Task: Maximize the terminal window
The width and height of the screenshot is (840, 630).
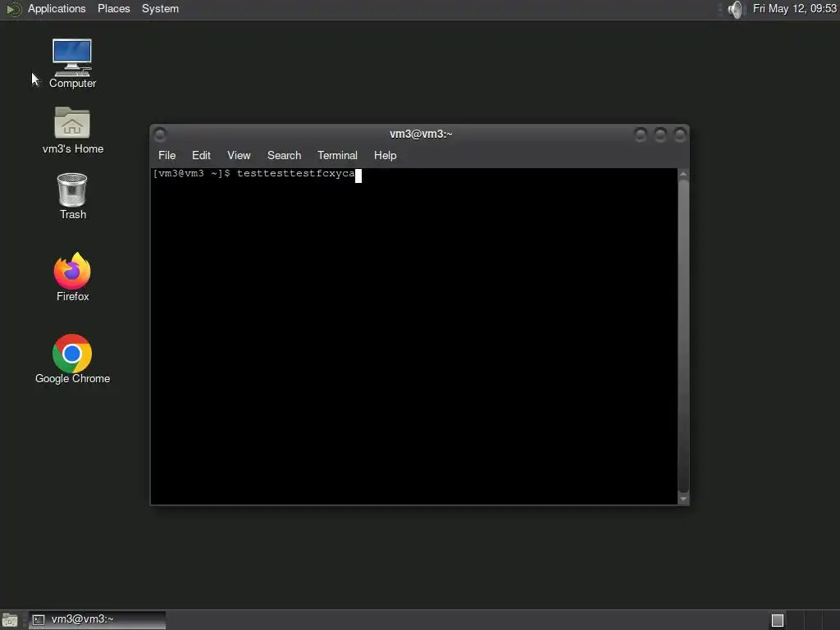Action: click(x=660, y=134)
